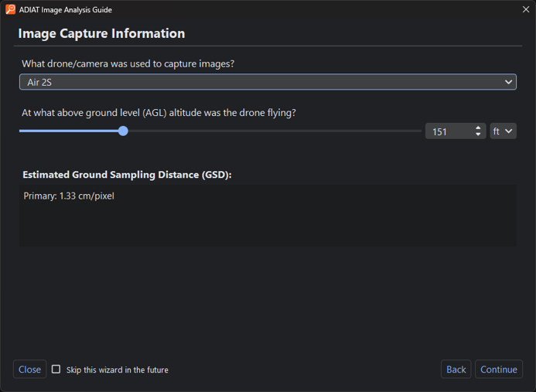Go to previous page with Back button
This screenshot has height=392, width=536.
456,370
